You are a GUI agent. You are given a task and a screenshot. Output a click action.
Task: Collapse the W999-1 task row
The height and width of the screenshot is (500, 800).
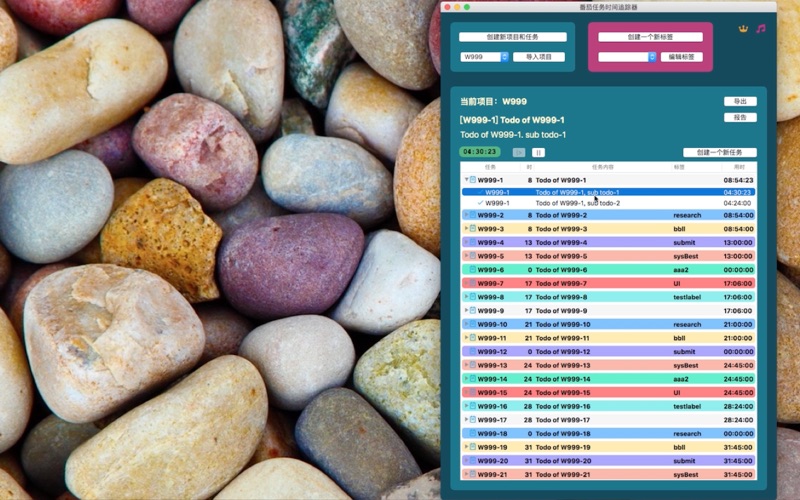click(465, 180)
